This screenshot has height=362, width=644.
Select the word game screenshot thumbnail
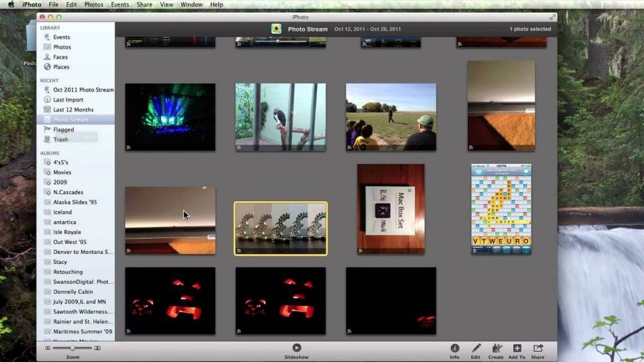[501, 209]
